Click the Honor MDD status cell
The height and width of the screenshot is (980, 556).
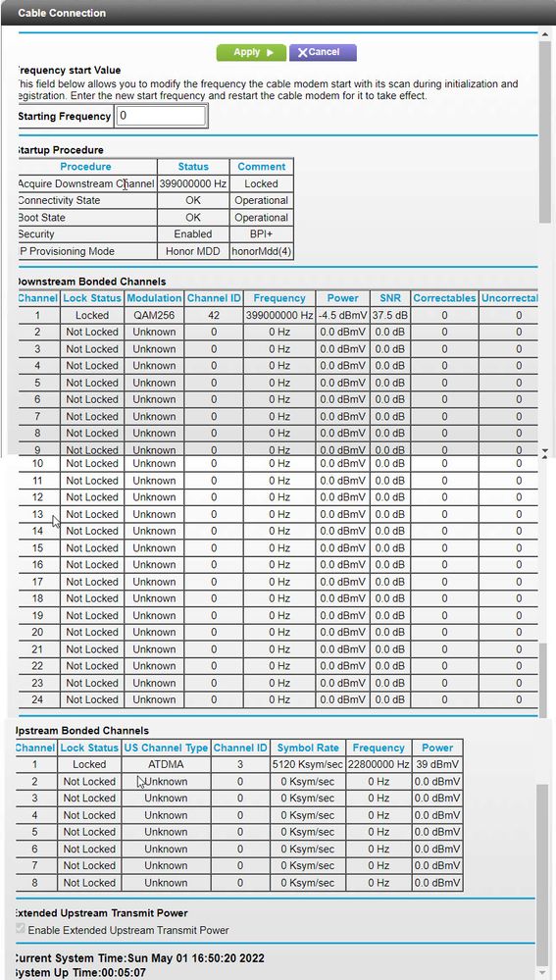point(193,251)
